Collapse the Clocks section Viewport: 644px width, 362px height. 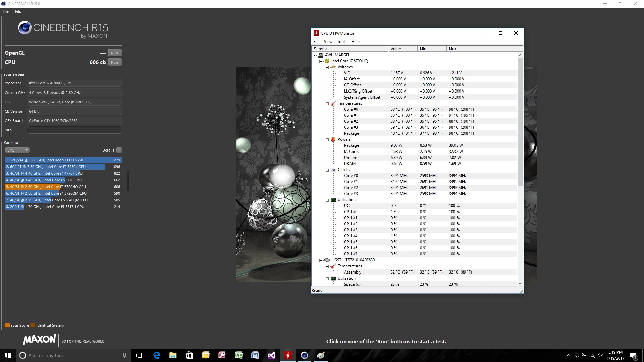tap(327, 170)
